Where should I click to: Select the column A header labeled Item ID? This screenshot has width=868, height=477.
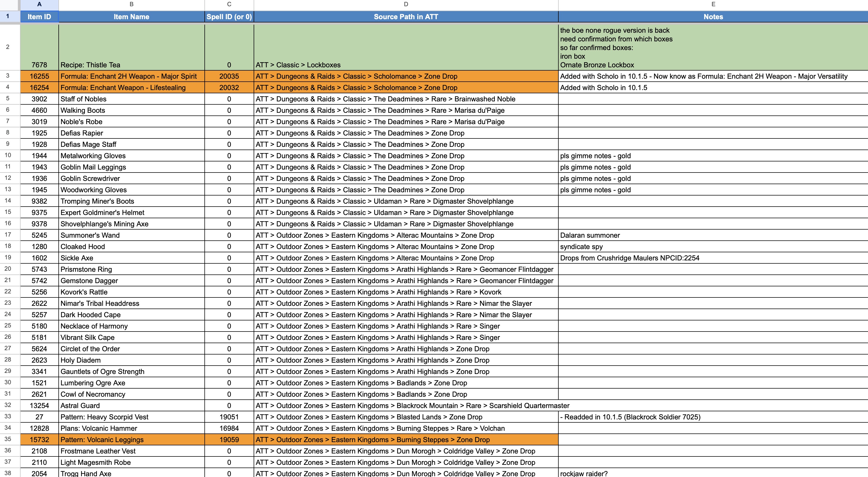(x=39, y=4)
